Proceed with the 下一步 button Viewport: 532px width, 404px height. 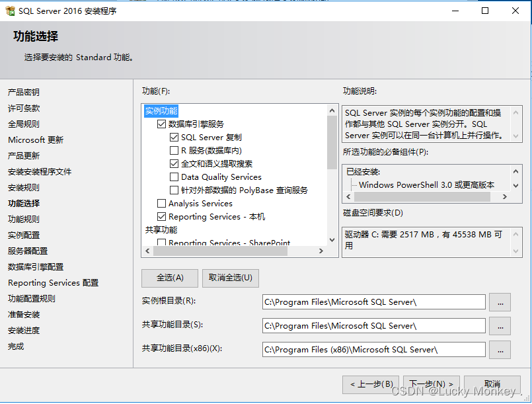point(430,385)
